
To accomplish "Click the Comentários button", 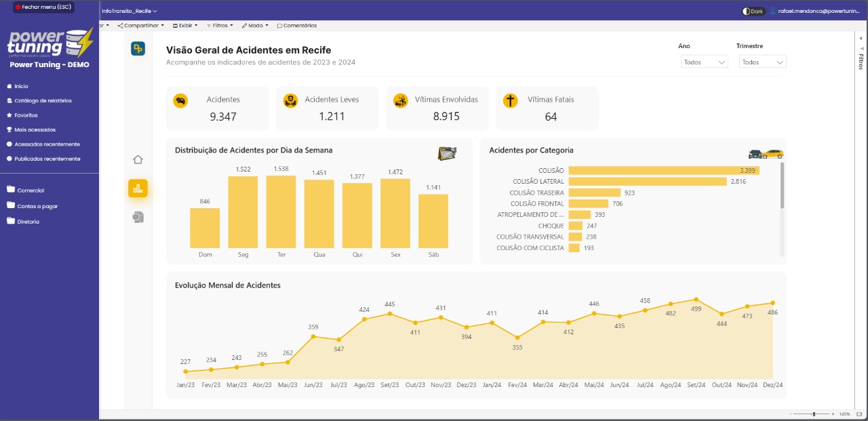I will 296,26.
